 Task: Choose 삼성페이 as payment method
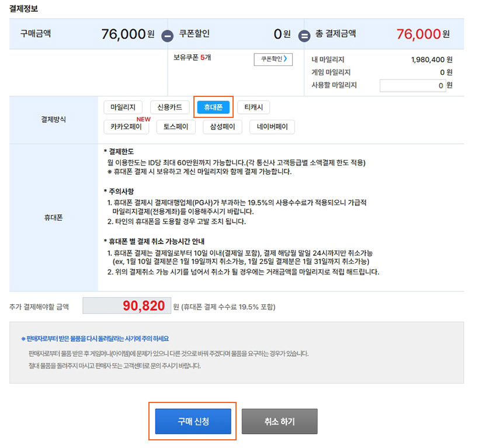tap(223, 127)
